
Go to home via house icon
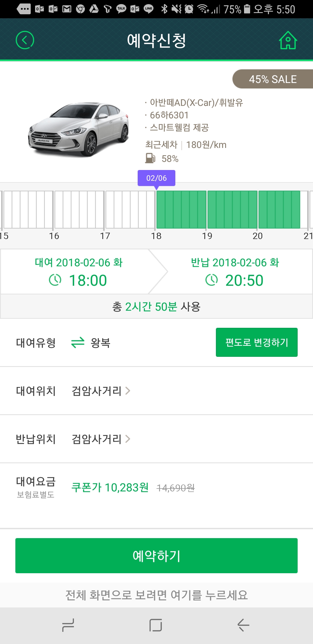click(x=288, y=40)
